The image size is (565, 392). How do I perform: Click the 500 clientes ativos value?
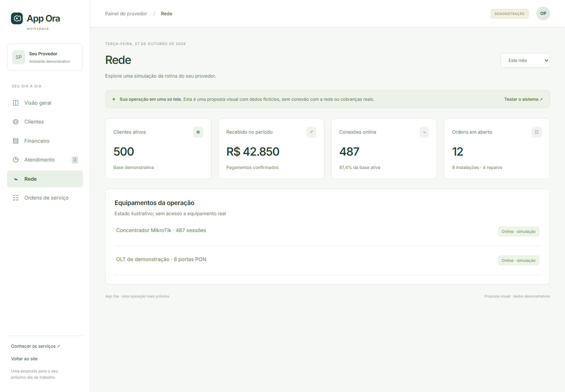click(124, 152)
